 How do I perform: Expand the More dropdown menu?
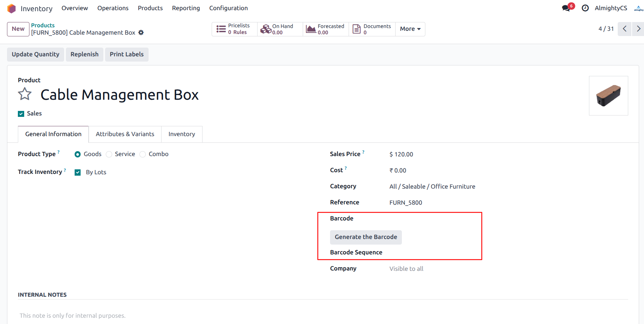(410, 29)
